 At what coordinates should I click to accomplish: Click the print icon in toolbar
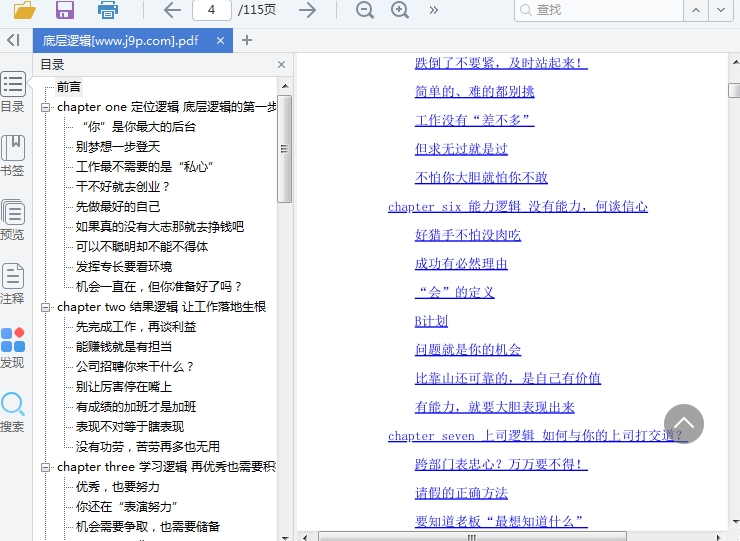pyautogui.click(x=107, y=10)
